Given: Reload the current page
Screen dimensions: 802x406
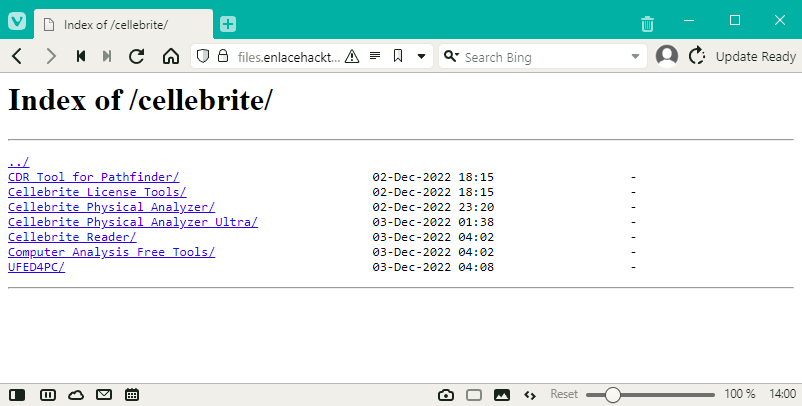Looking at the screenshot, I should [x=137, y=56].
